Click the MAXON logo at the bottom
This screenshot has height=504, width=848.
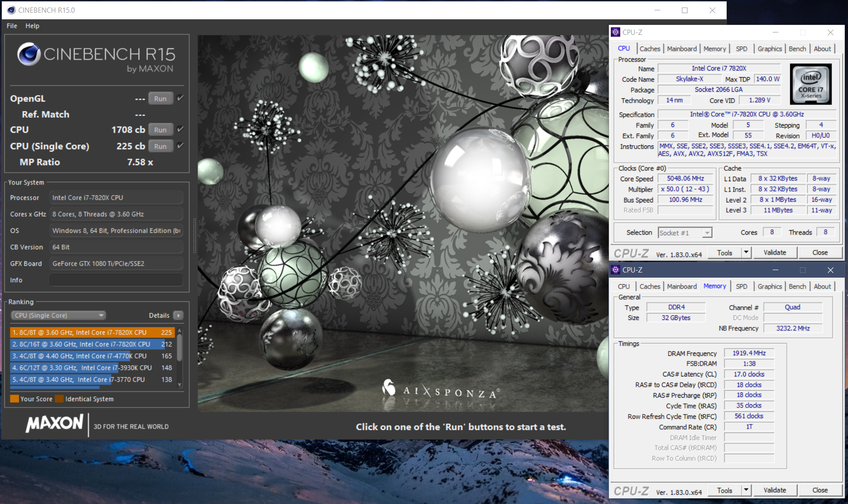click(55, 423)
